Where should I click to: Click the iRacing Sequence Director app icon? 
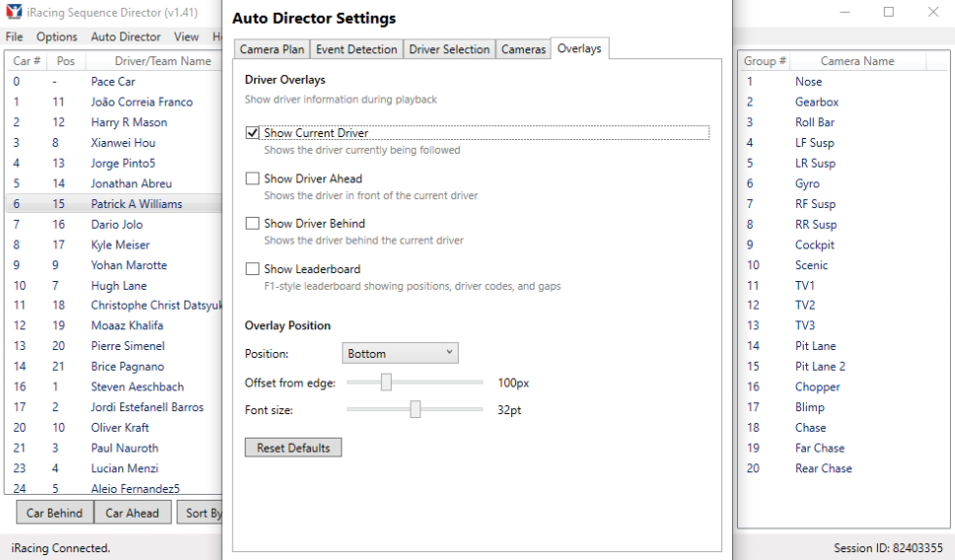[x=14, y=12]
